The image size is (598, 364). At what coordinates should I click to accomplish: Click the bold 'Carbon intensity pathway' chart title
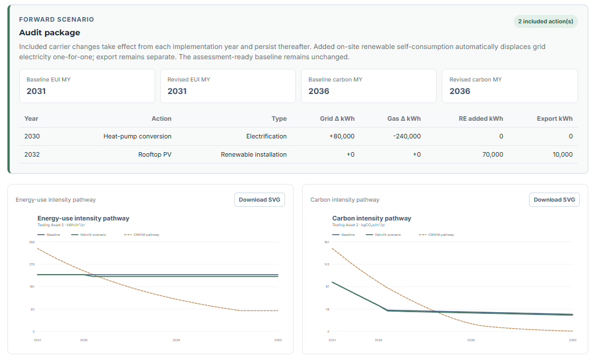372,218
